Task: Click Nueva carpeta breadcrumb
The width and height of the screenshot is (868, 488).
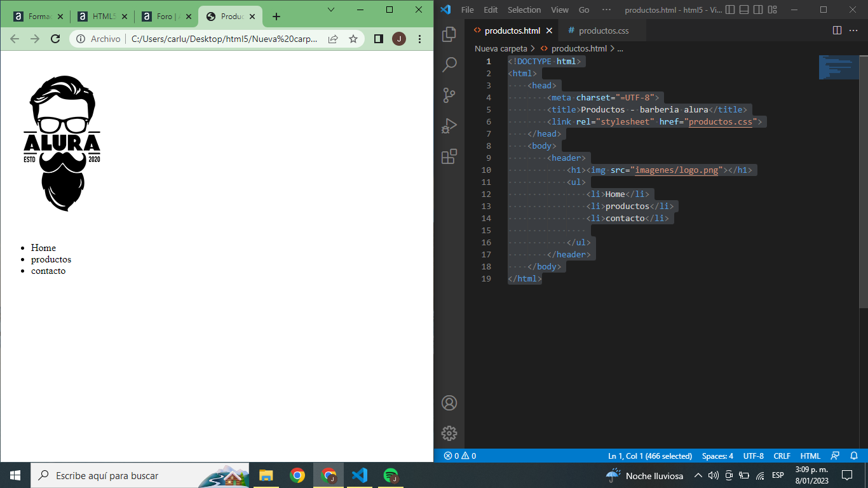Action: [x=501, y=48]
